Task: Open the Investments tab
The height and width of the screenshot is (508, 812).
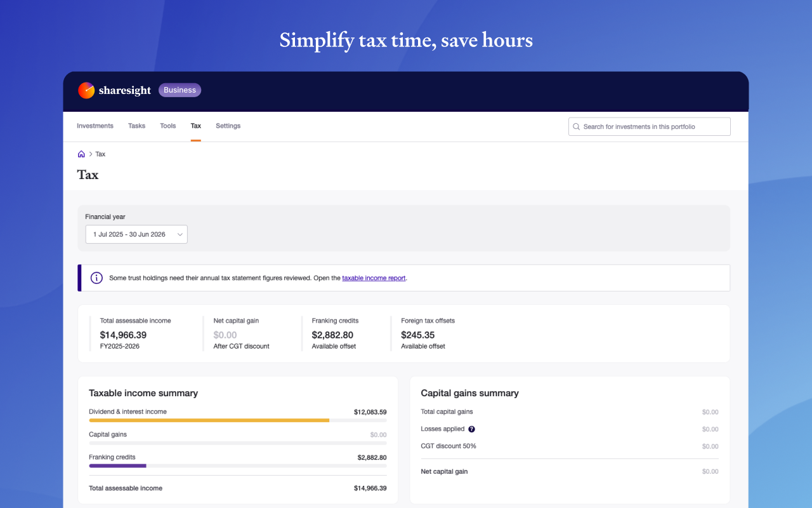Action: 95,126
